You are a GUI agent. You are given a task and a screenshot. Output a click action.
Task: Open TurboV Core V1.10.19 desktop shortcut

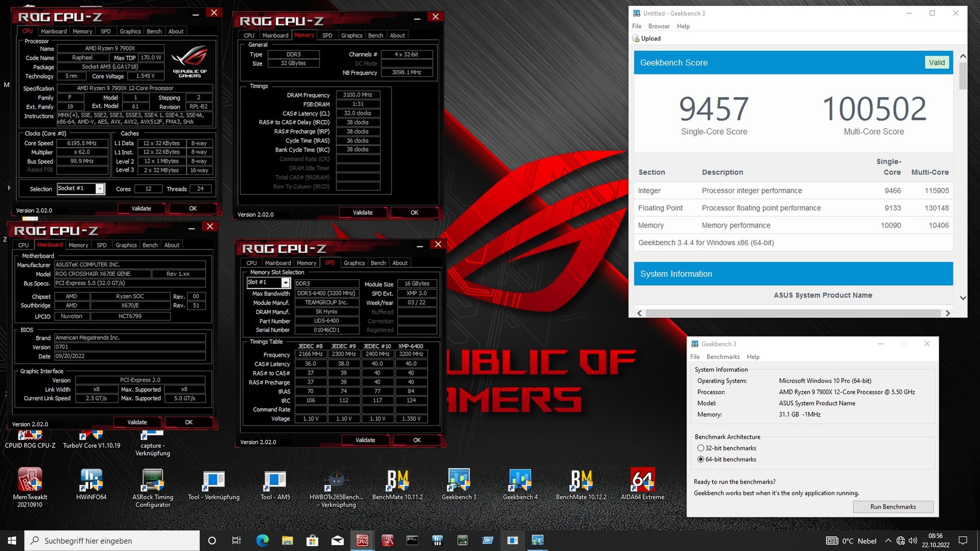point(92,440)
